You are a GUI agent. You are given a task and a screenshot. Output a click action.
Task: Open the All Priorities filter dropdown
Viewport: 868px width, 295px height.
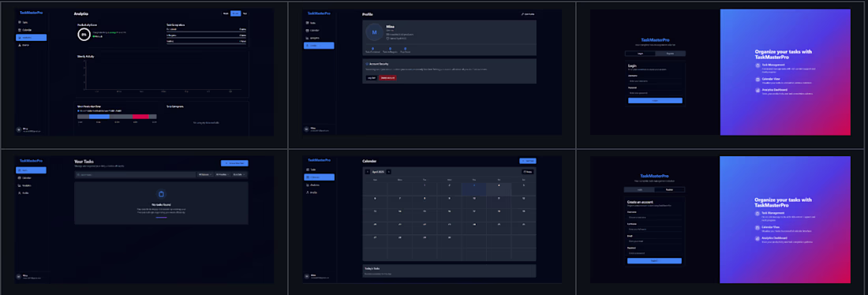222,174
